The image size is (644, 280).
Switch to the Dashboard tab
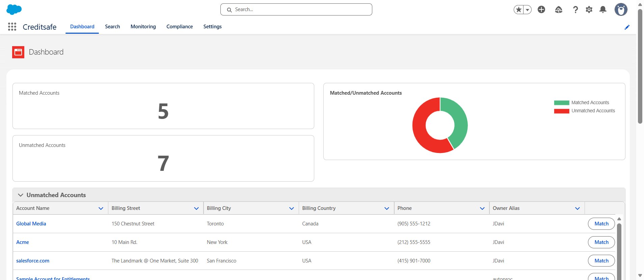click(x=82, y=27)
